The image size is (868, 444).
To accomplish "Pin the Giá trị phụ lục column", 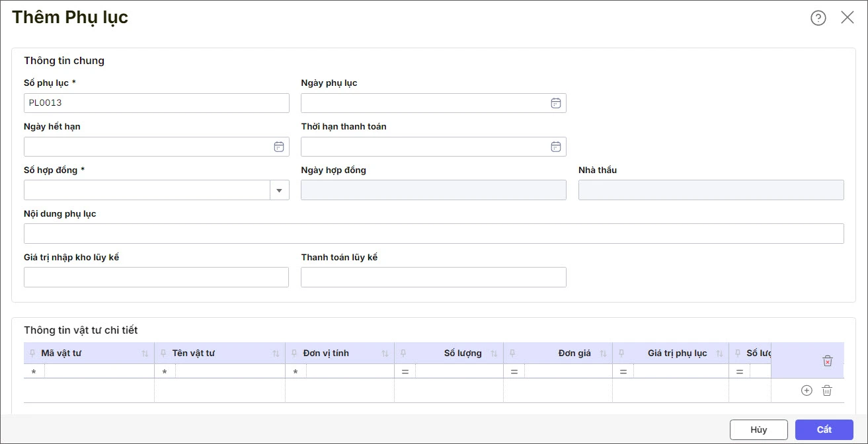I will point(621,353).
